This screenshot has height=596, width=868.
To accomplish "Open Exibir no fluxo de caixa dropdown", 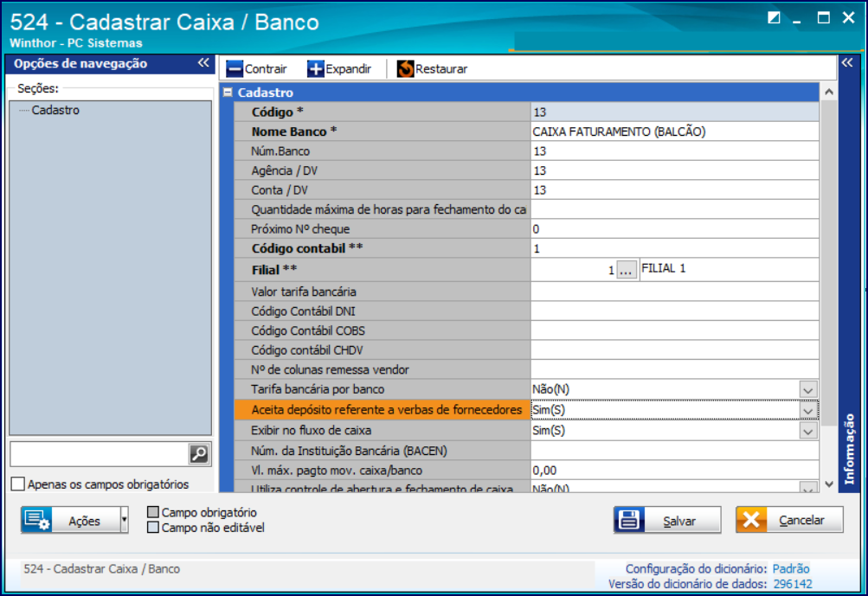I will (807, 431).
